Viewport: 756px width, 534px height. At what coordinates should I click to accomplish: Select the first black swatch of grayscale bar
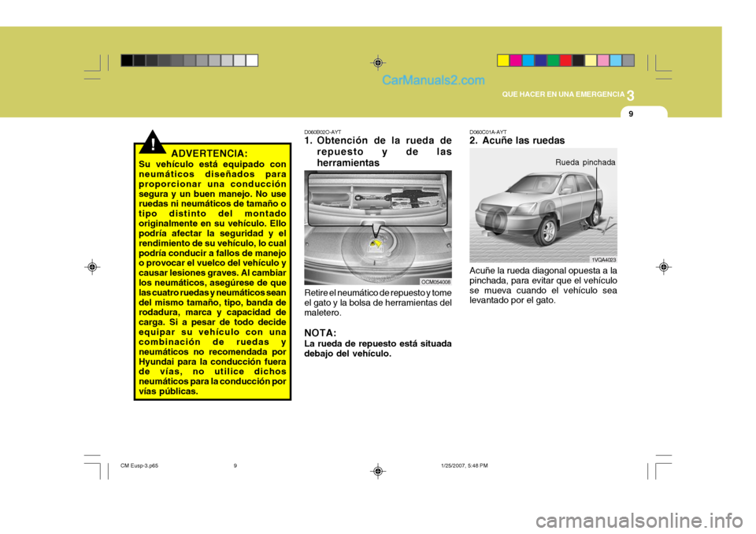tap(127, 61)
